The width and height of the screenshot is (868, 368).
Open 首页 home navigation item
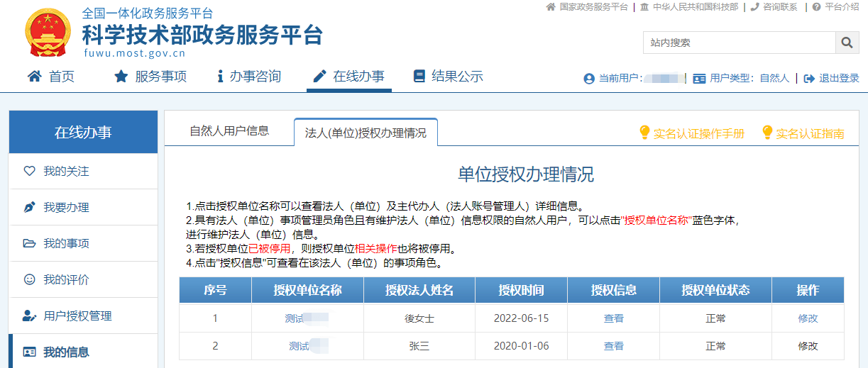[x=51, y=77]
